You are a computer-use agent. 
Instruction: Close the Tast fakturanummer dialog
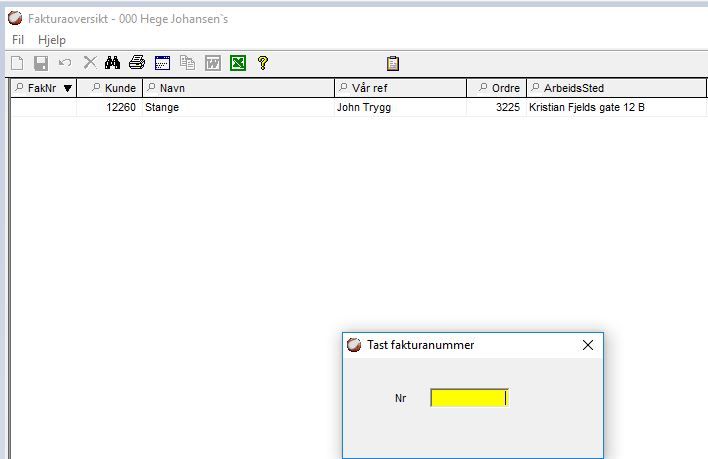click(x=588, y=345)
